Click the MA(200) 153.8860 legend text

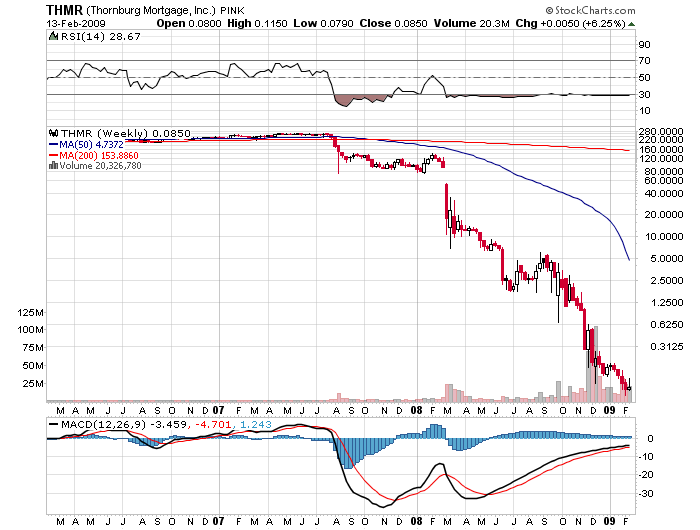click(99, 155)
